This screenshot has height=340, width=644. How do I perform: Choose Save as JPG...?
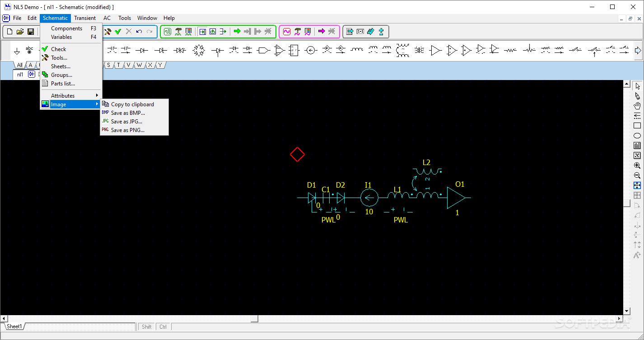(x=134, y=121)
